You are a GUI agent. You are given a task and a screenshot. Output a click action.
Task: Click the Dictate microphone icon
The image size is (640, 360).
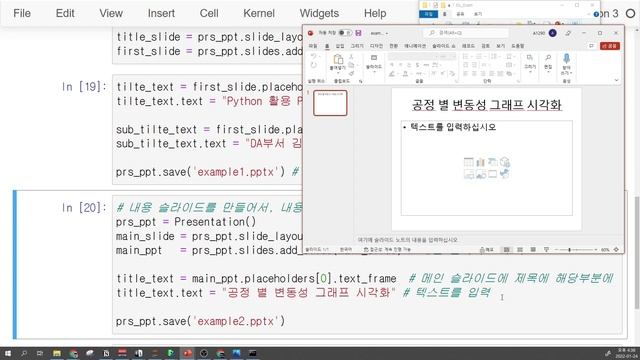pos(567,59)
